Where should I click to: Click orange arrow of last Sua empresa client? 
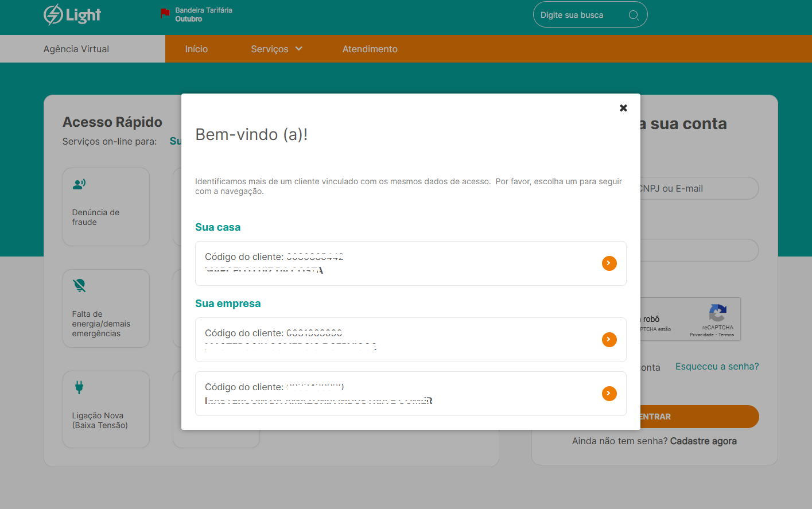pos(609,394)
